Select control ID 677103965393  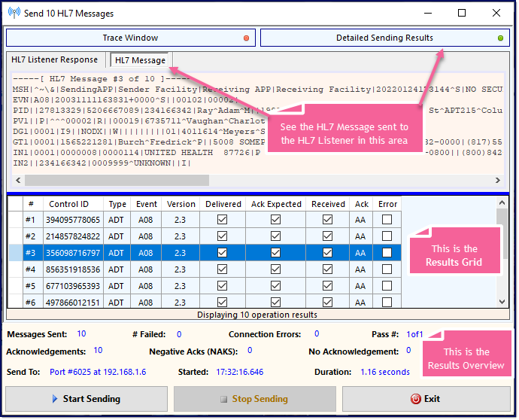(73, 286)
